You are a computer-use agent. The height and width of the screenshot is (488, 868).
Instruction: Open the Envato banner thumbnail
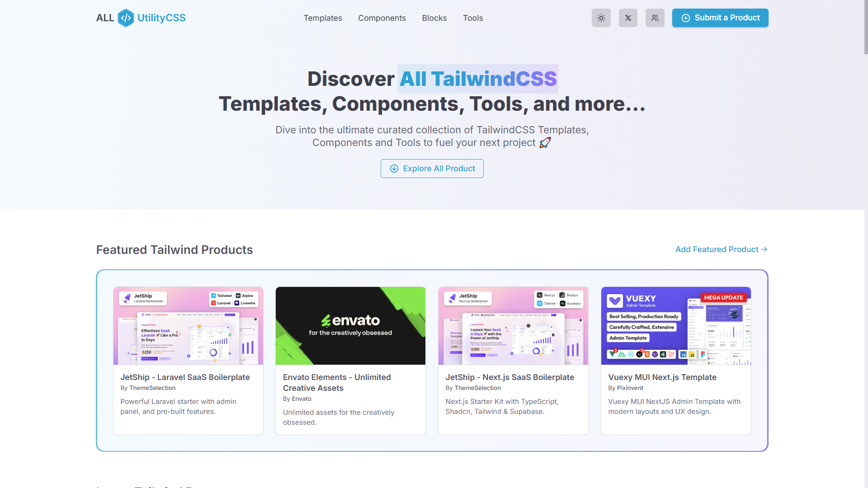(x=351, y=326)
